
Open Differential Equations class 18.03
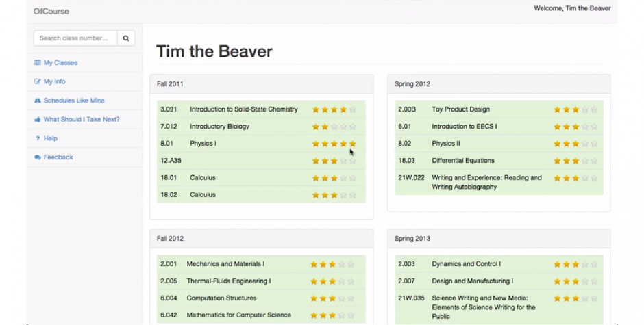[x=462, y=161]
